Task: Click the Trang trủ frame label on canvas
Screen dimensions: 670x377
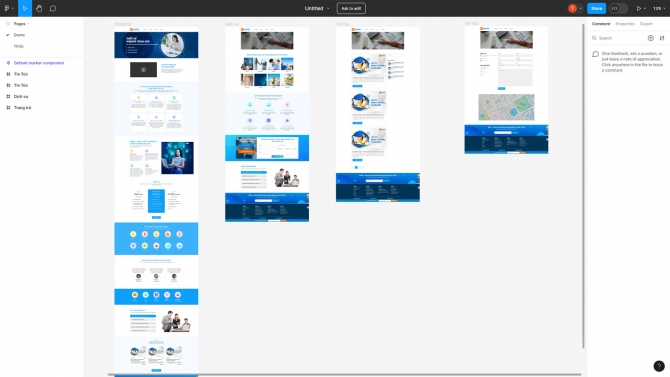Action: 123,24
